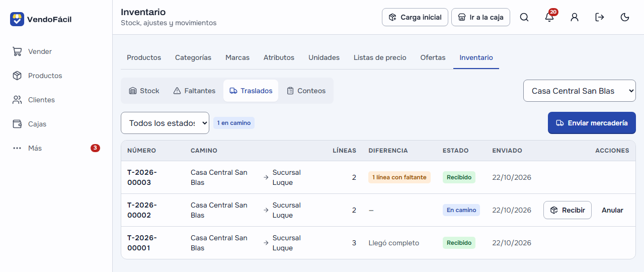Click the Inventario page heading
The height and width of the screenshot is (272, 644).
pyautogui.click(x=143, y=12)
